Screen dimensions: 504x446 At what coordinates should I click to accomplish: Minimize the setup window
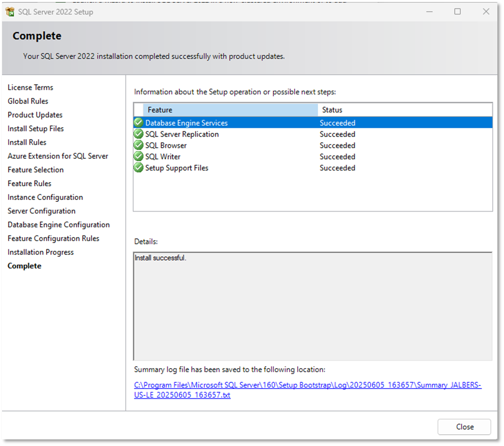(x=429, y=12)
